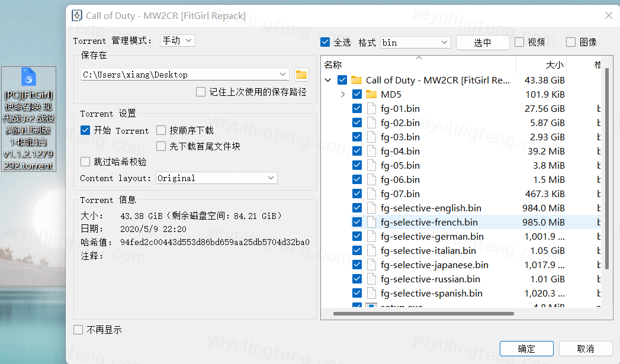This screenshot has width=620, height=364.
Task: Click the fg-07.bin file icon
Action: [x=371, y=194]
